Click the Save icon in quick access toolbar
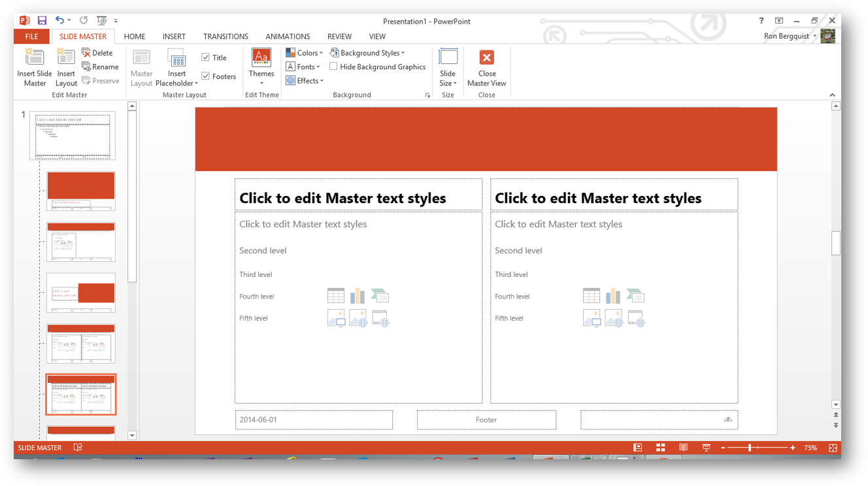868x486 pixels. click(42, 21)
